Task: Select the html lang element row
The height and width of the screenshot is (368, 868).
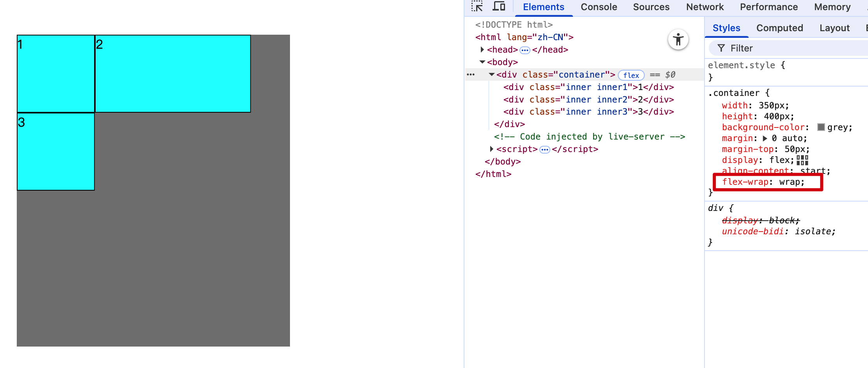Action: (x=524, y=37)
